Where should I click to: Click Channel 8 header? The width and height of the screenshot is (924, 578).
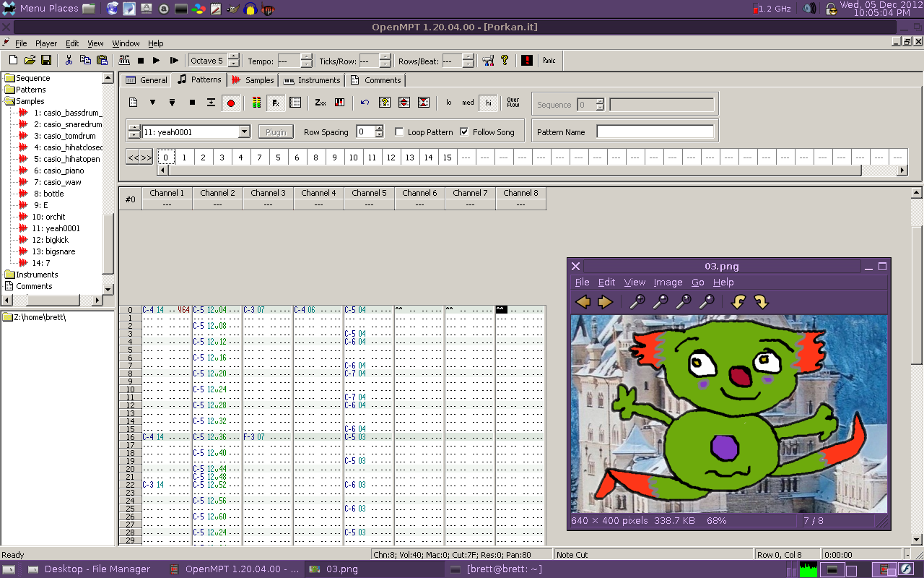[x=521, y=193]
